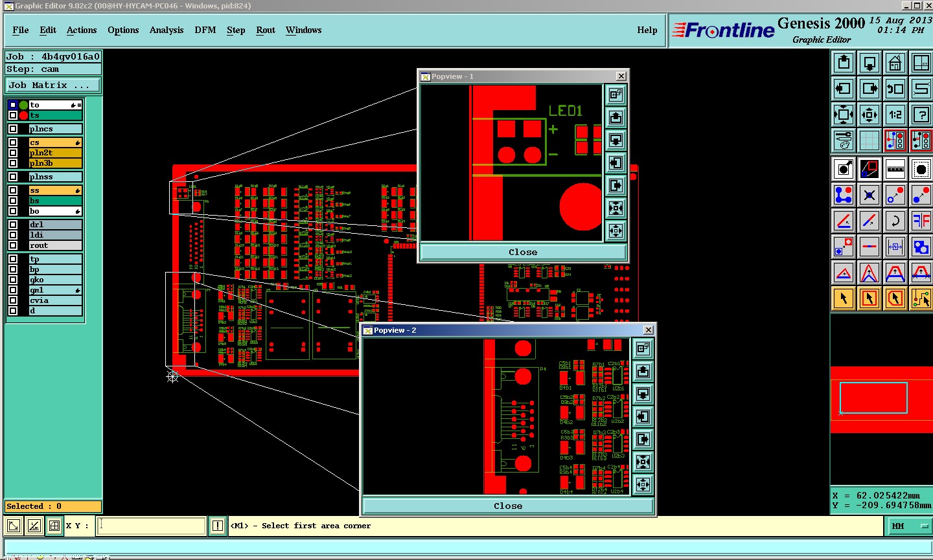This screenshot has width=933, height=560.
Task: Select the cvia layer name
Action: [x=55, y=300]
